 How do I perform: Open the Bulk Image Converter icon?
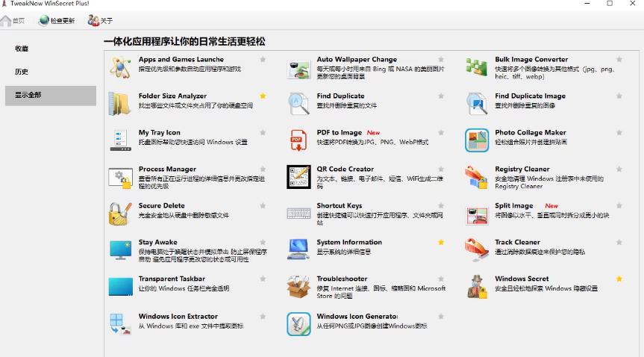[x=476, y=67]
